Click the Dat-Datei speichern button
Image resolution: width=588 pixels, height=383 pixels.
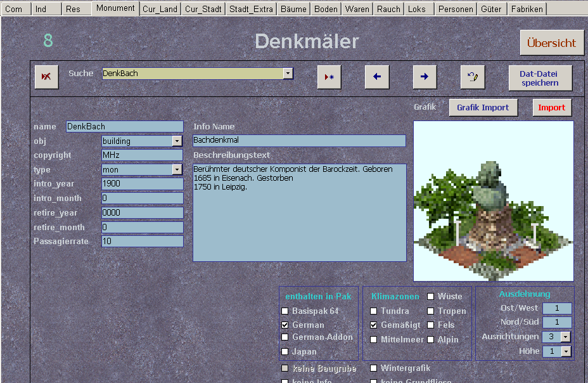(x=540, y=78)
